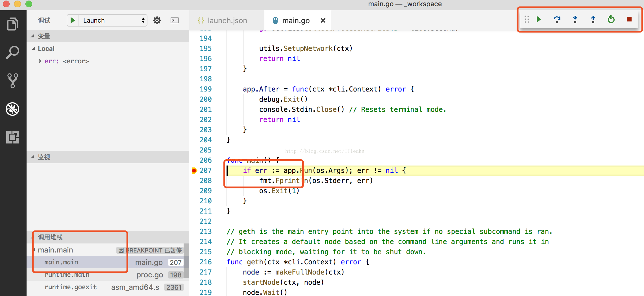Viewport: 644px width, 296px height.
Task: Click console.Stdin.Close() line
Action: pos(353,110)
